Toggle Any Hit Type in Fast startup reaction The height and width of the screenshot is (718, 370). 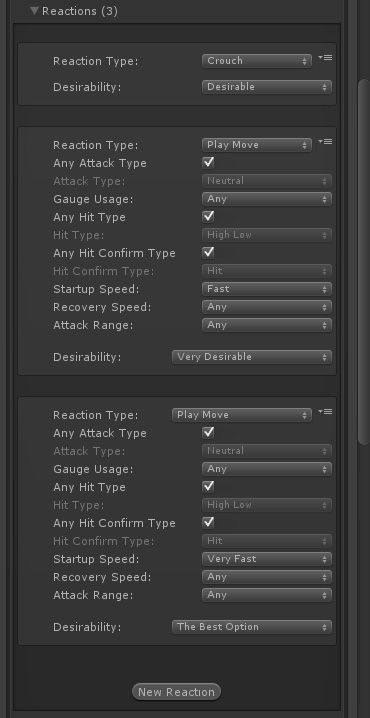208,217
